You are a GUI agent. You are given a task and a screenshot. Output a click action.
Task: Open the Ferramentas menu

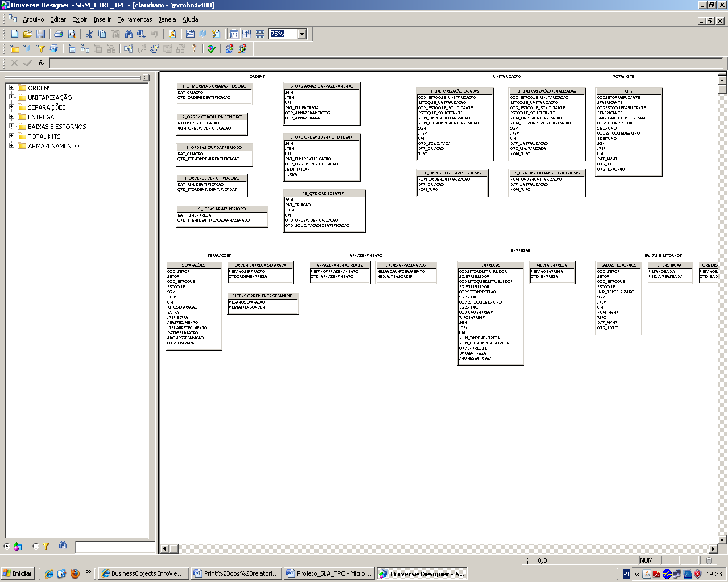click(135, 19)
